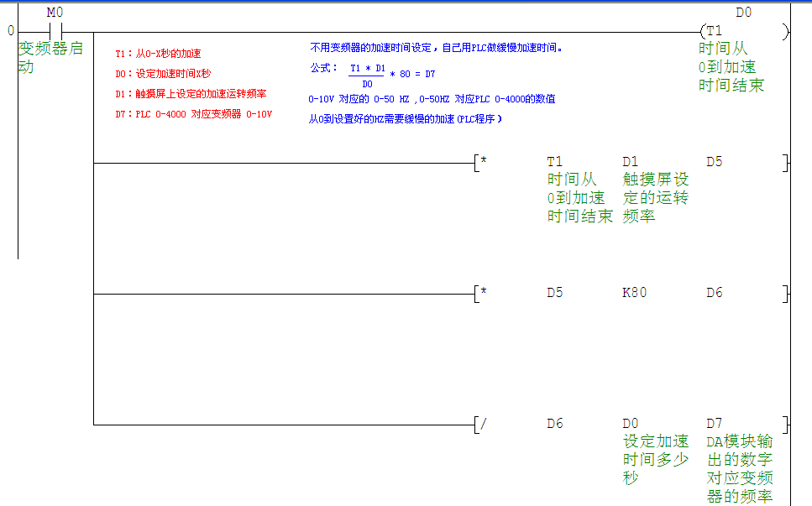Click the D0 setpoint above the T1 coil
This screenshot has width=812, height=506.
(743, 13)
